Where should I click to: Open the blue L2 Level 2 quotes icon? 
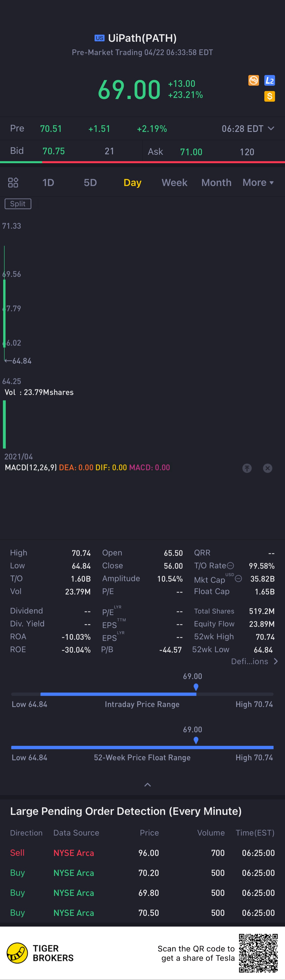(269, 80)
